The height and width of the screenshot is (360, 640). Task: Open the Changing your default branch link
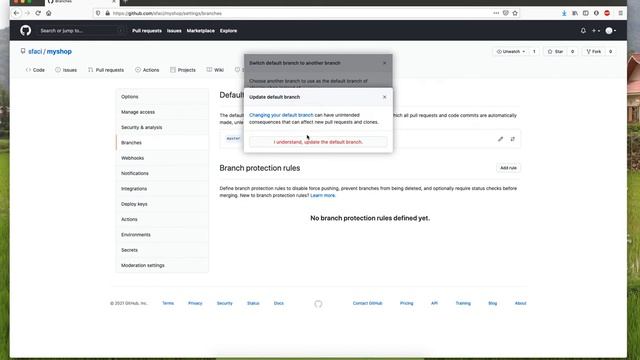tap(281, 115)
